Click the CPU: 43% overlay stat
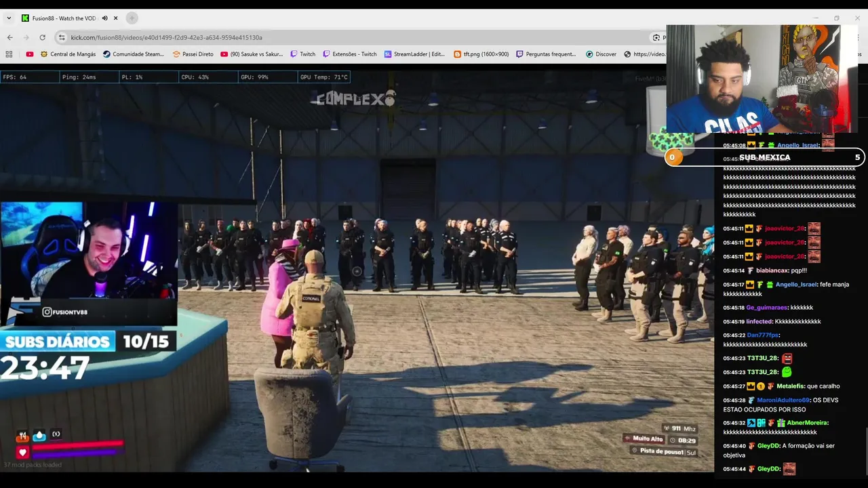 pyautogui.click(x=207, y=77)
